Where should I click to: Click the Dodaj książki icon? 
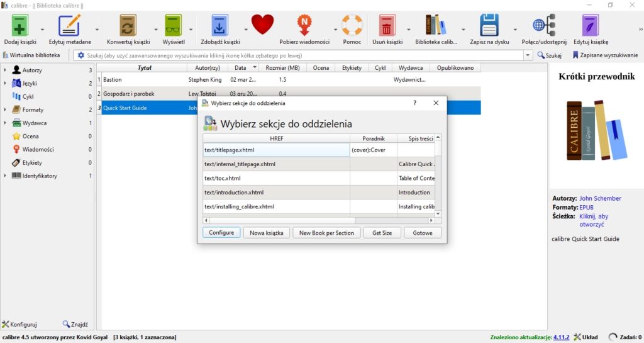[19, 25]
